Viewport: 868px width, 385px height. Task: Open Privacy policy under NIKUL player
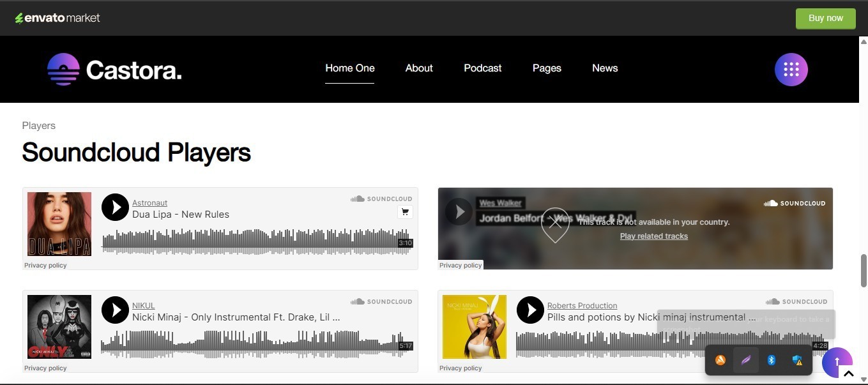pos(45,368)
